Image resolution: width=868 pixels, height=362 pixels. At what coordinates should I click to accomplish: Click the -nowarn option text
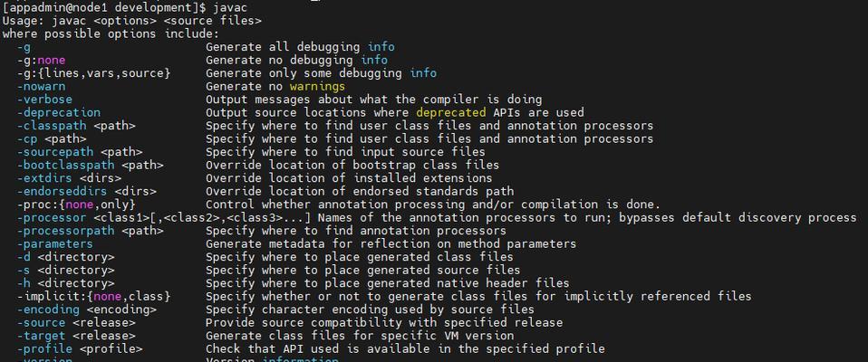click(x=41, y=86)
